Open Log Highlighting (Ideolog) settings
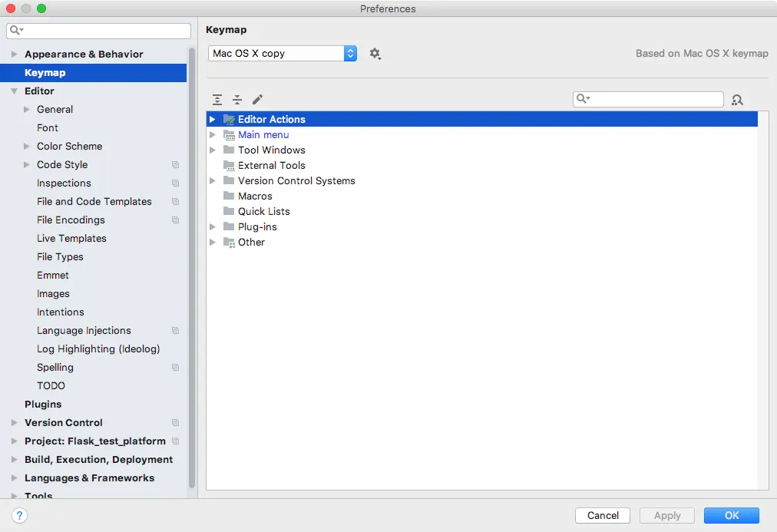777x532 pixels. [98, 349]
